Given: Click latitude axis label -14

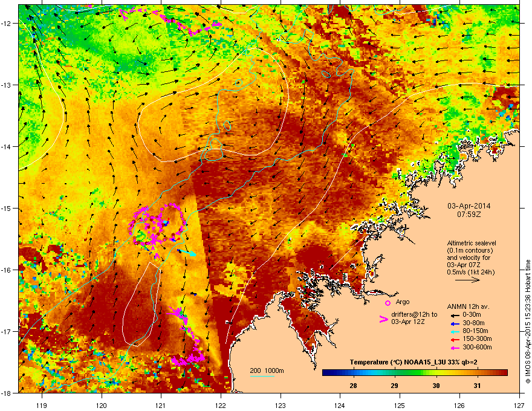Looking at the screenshot, I should click(7, 146).
